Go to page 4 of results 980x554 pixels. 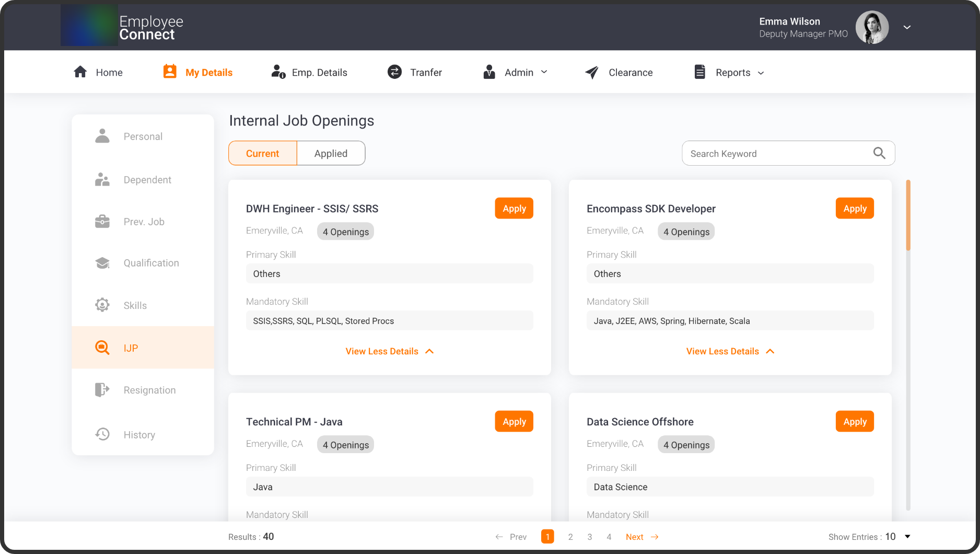tap(609, 537)
